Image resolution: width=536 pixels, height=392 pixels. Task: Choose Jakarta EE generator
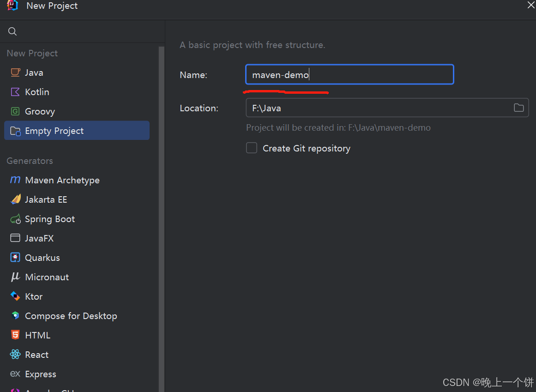pyautogui.click(x=77, y=199)
